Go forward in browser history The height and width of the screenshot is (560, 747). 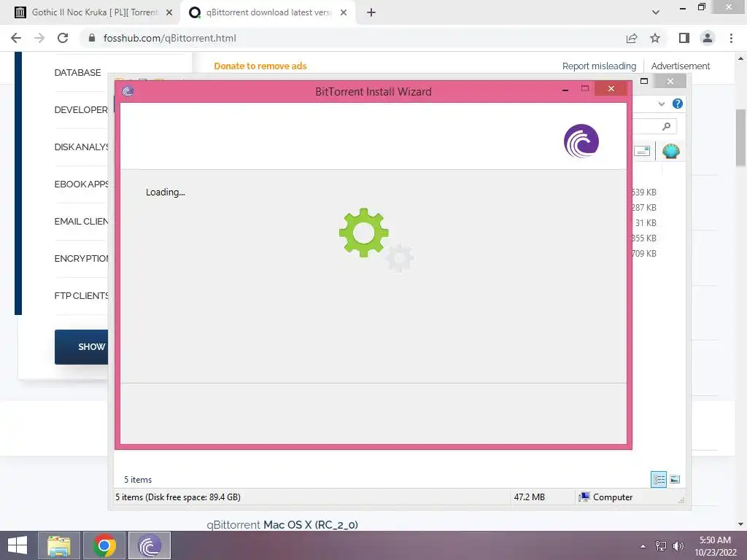[39, 38]
